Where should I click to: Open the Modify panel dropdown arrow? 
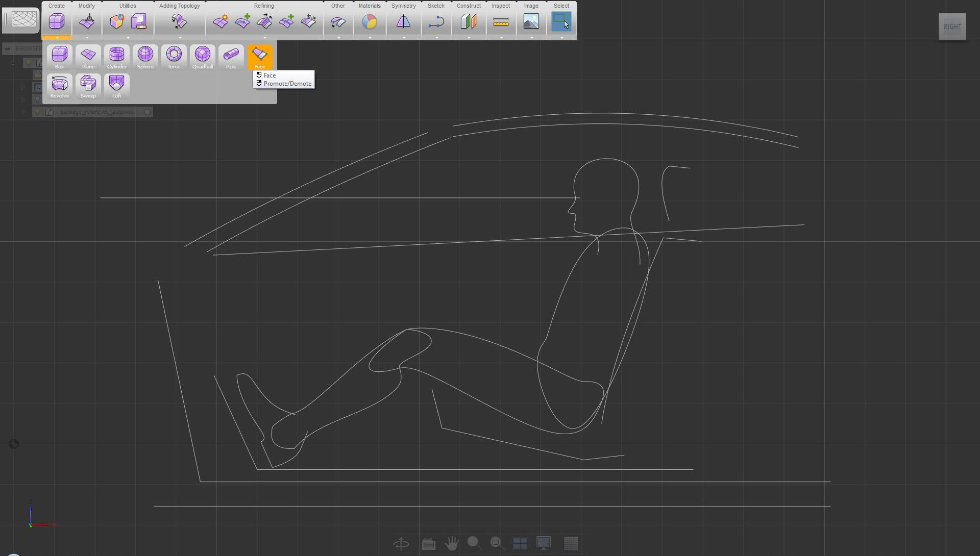pyautogui.click(x=87, y=37)
